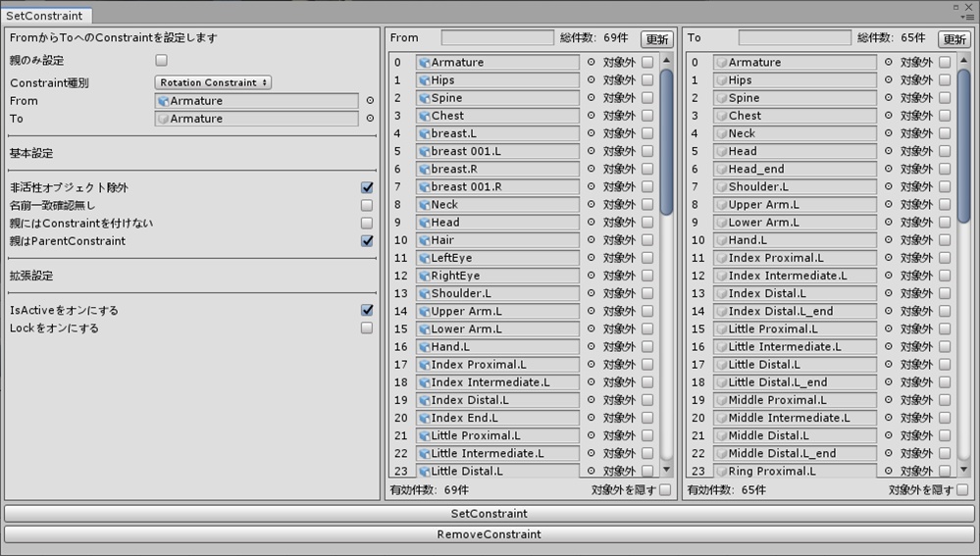The height and width of the screenshot is (556, 980).
Task: Click object picker circle on To row Hand.L
Action: 889,240
